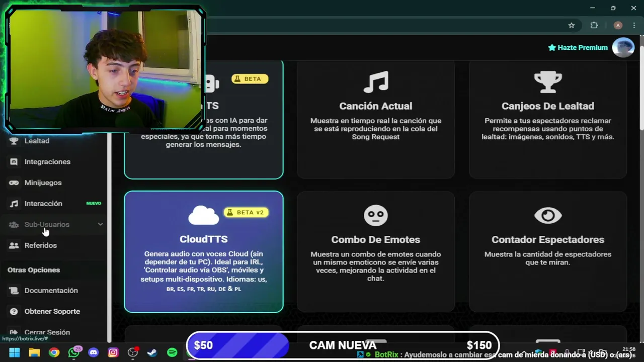
Task: Open Steam from the taskbar
Action: pos(152,352)
